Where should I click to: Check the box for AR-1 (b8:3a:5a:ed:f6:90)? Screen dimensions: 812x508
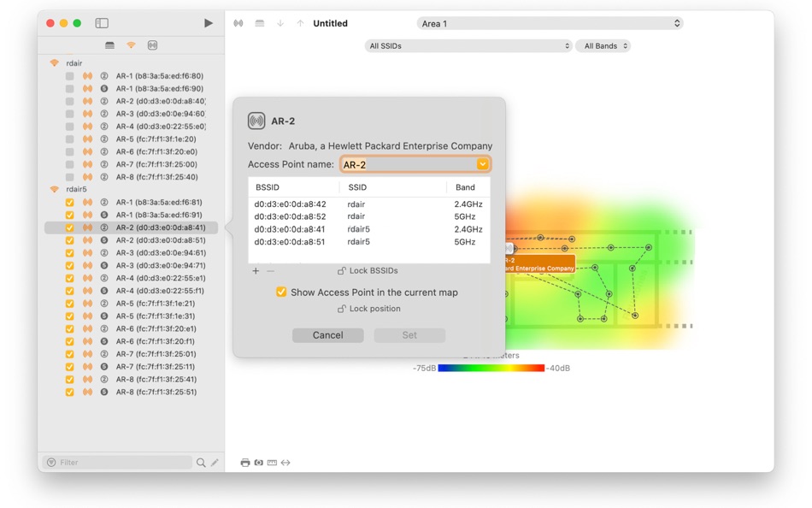[x=69, y=89]
